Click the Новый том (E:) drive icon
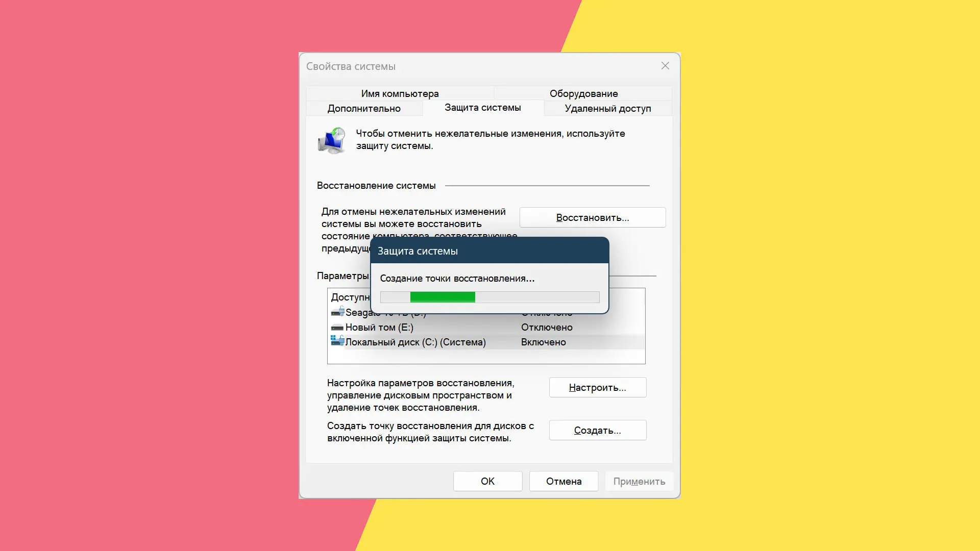This screenshot has width=980, height=551. (337, 327)
